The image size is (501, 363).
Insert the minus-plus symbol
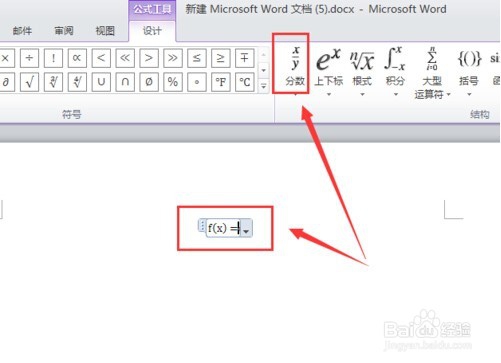245,58
